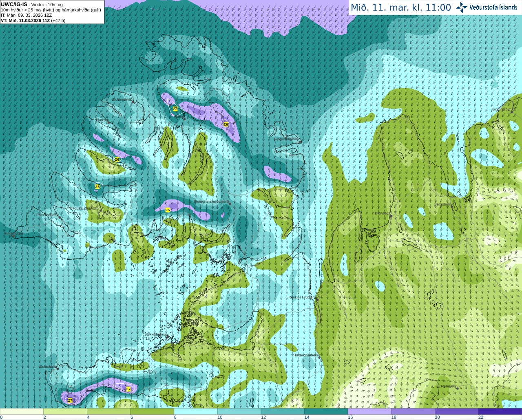This screenshot has height=420, width=522.
Task: Pick the 14–16 m/s legend swatch
Action: tap(326, 411)
